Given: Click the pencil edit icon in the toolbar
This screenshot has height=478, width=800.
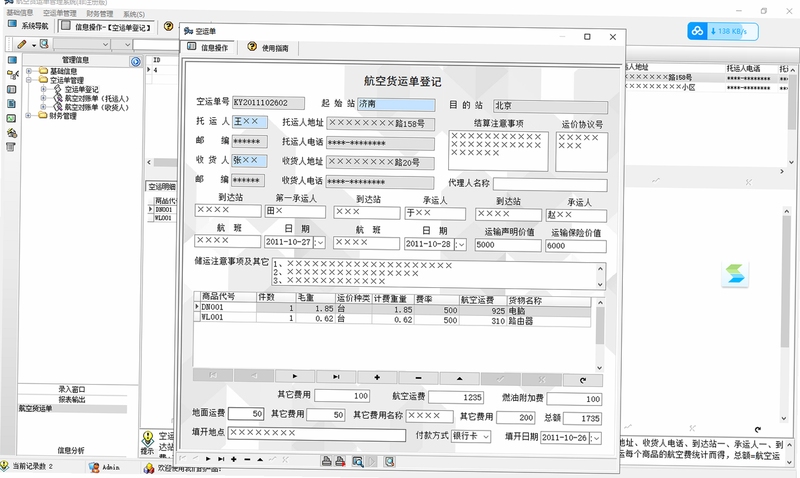Looking at the screenshot, I should (x=22, y=44).
